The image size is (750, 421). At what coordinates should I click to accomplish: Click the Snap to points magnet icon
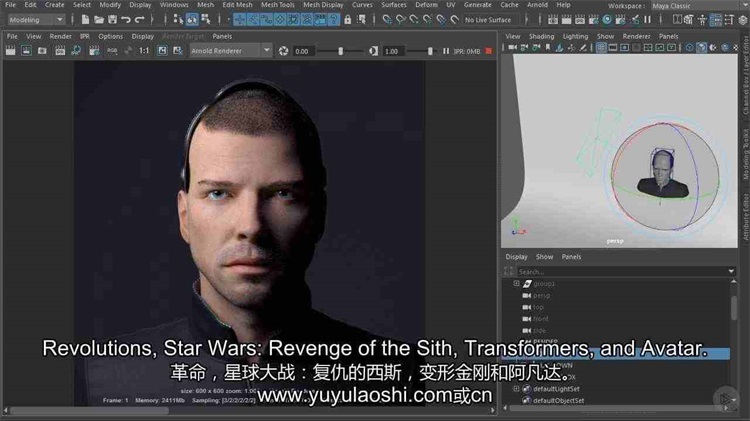tap(414, 20)
